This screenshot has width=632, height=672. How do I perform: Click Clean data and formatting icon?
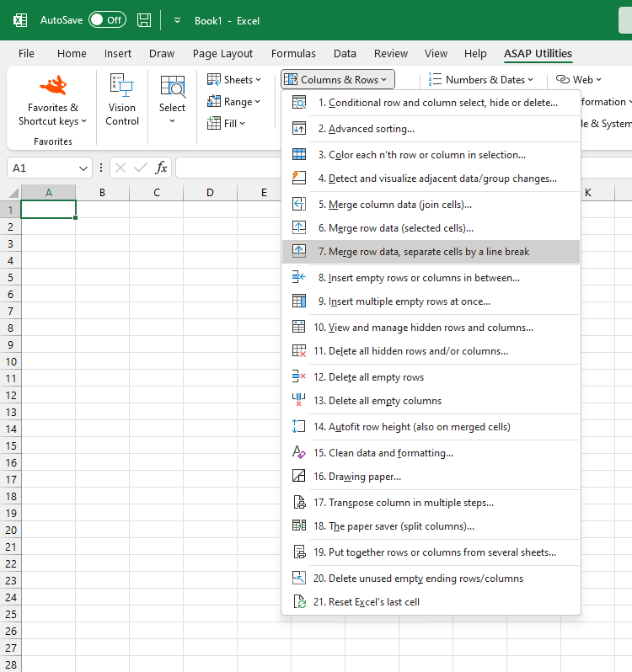299,453
